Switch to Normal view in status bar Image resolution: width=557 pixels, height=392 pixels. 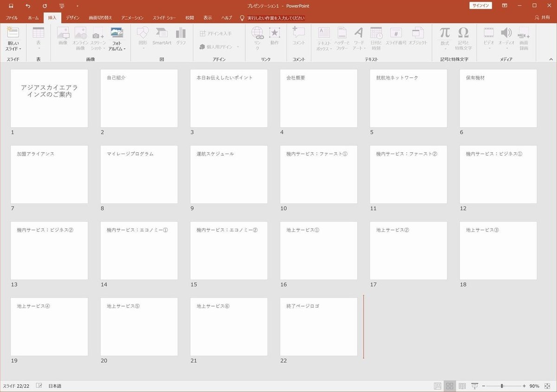437,386
